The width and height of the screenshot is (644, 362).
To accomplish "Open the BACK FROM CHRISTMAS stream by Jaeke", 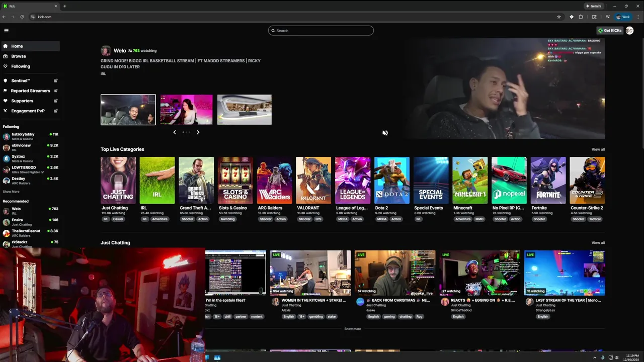I will [395, 273].
